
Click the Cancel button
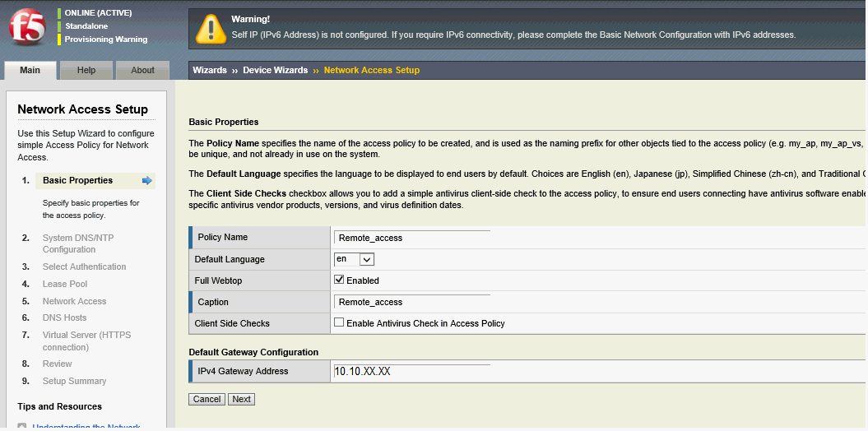pos(207,399)
